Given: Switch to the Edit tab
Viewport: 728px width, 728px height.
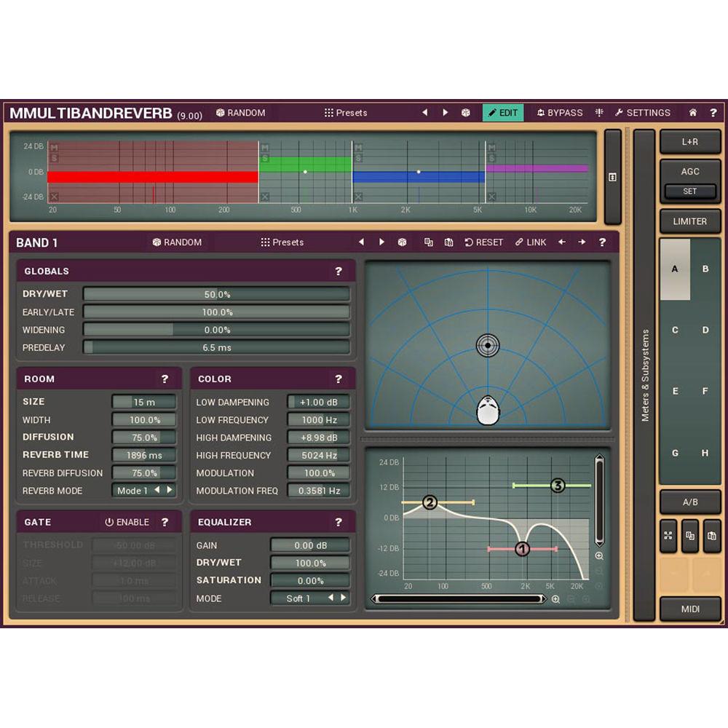Looking at the screenshot, I should click(x=503, y=113).
